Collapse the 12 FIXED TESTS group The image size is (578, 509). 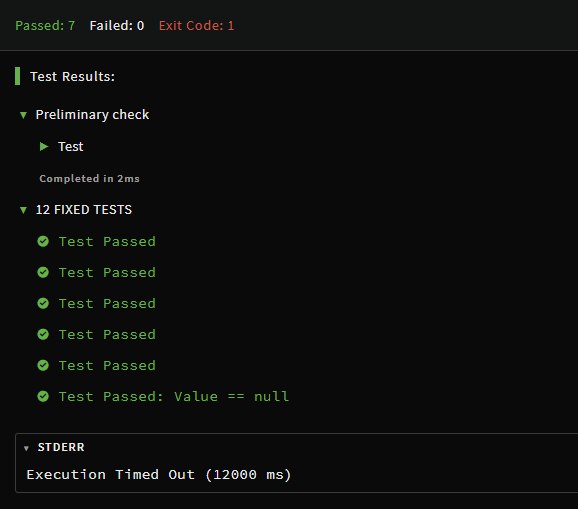coord(23,210)
